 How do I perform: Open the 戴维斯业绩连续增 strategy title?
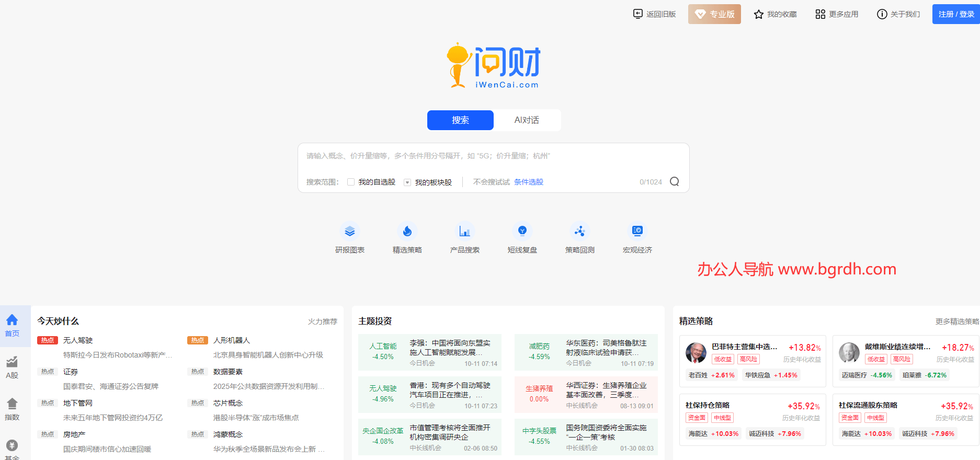click(x=898, y=347)
